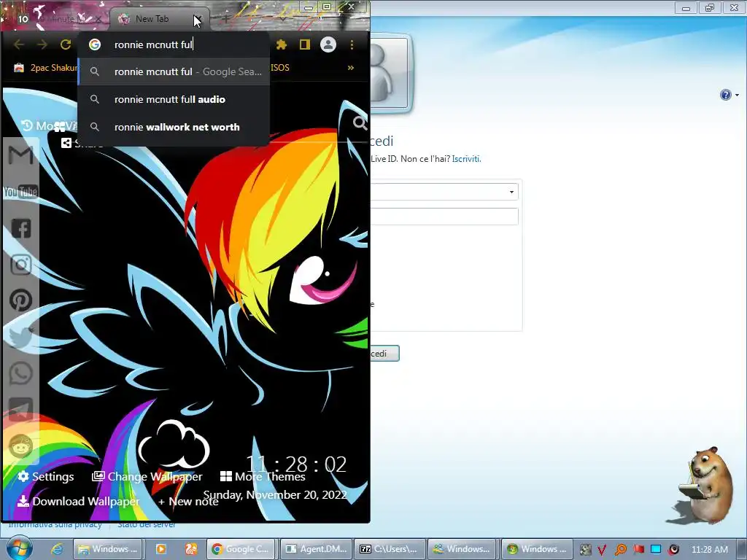Screen dimensions: 747x560
Task: Click More Themes
Action: (x=263, y=477)
